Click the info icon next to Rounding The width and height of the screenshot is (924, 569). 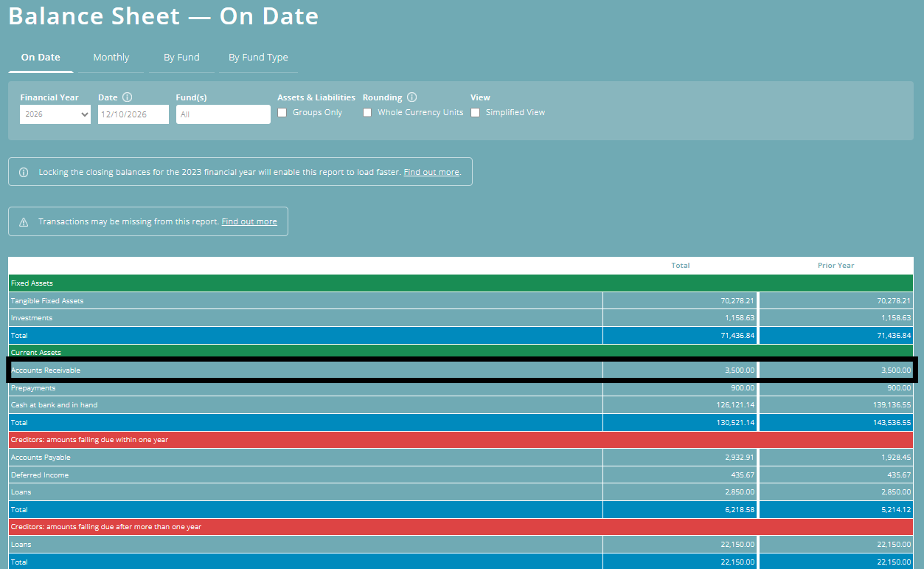click(411, 97)
